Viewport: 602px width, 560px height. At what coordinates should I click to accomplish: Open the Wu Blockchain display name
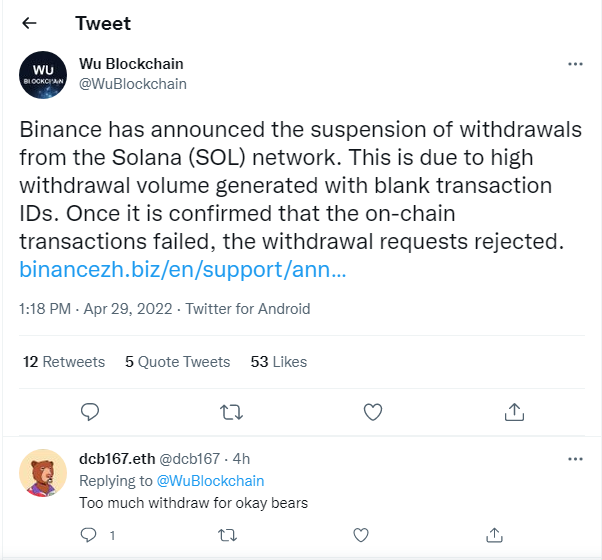click(x=131, y=64)
